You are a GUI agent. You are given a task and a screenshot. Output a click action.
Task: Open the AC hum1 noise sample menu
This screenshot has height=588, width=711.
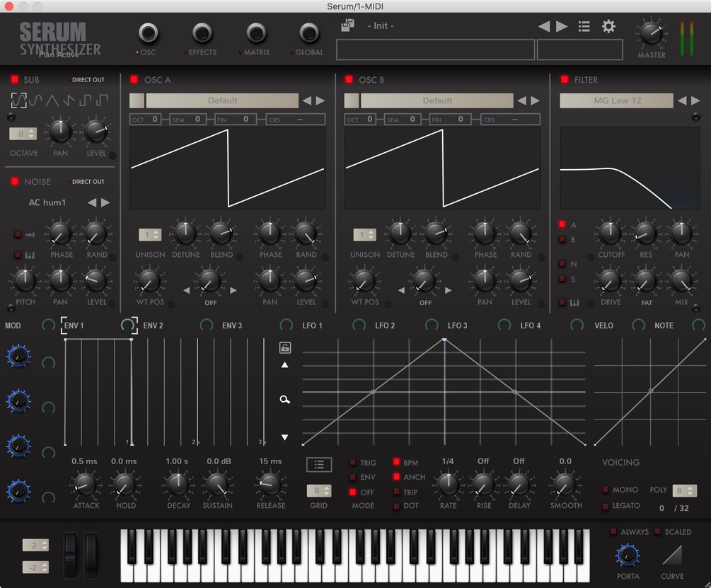coord(47,202)
